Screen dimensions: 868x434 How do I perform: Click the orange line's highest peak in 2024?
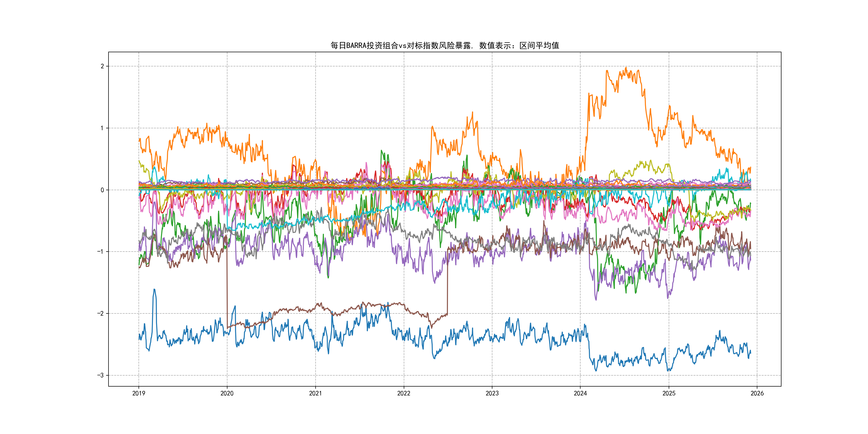[x=626, y=68]
